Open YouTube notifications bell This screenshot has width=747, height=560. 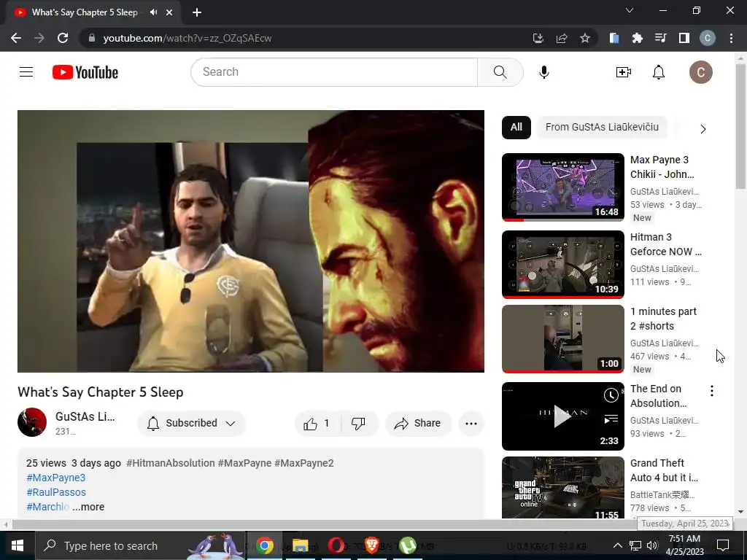tap(659, 72)
